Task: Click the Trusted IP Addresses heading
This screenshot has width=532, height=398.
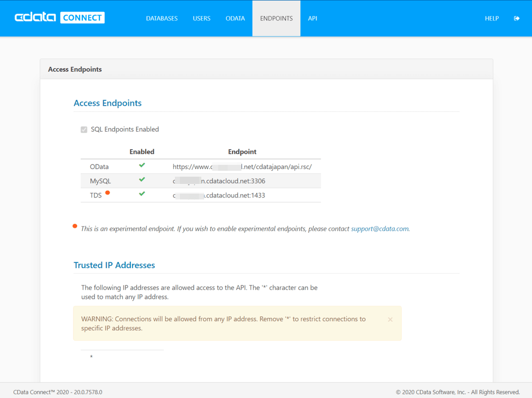Action: click(114, 265)
